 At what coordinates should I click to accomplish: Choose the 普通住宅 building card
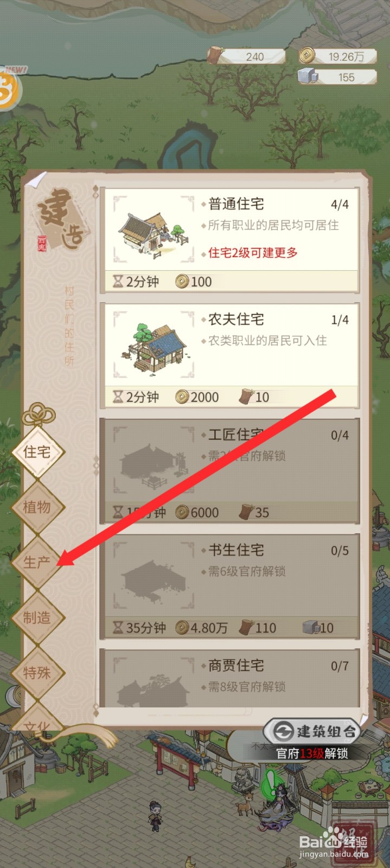pos(230,241)
